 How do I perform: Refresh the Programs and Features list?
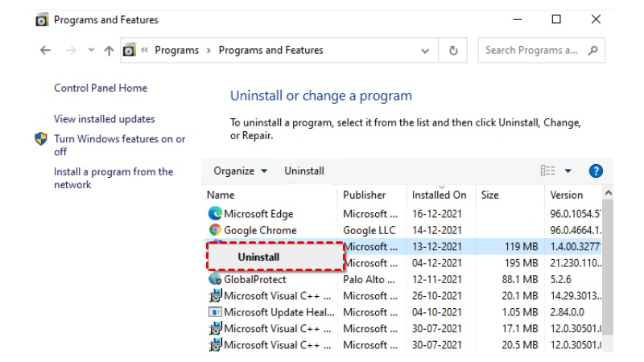[453, 51]
